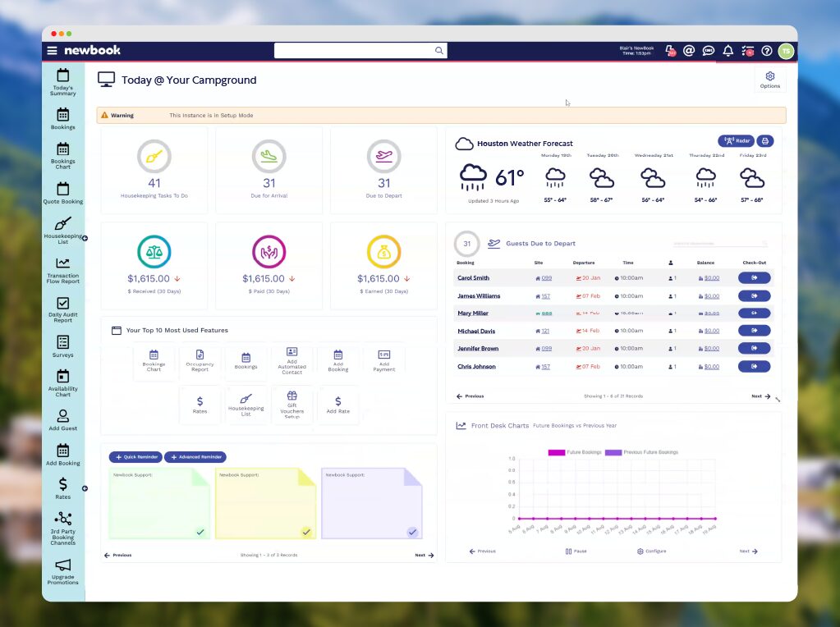Open Transaction Flow Report in sidebar

pyautogui.click(x=63, y=270)
